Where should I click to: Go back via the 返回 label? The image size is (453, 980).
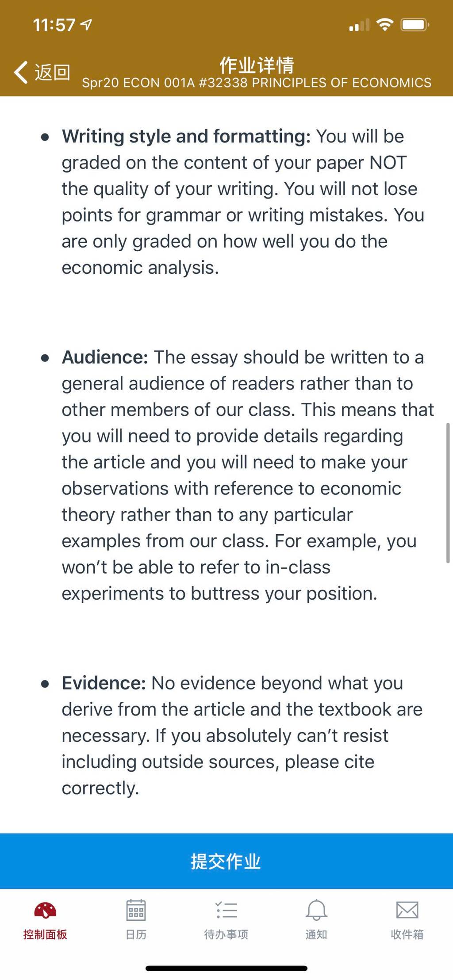(x=52, y=72)
